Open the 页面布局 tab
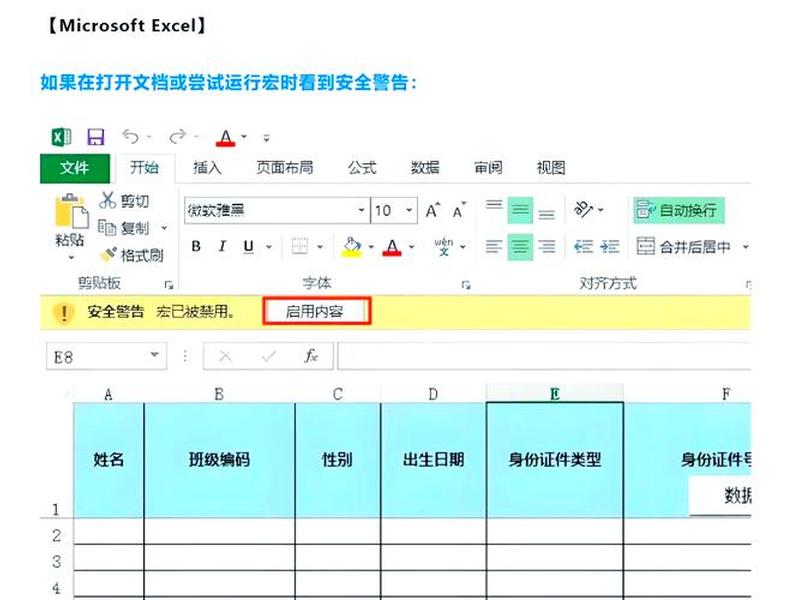800x600 pixels. pos(284,167)
